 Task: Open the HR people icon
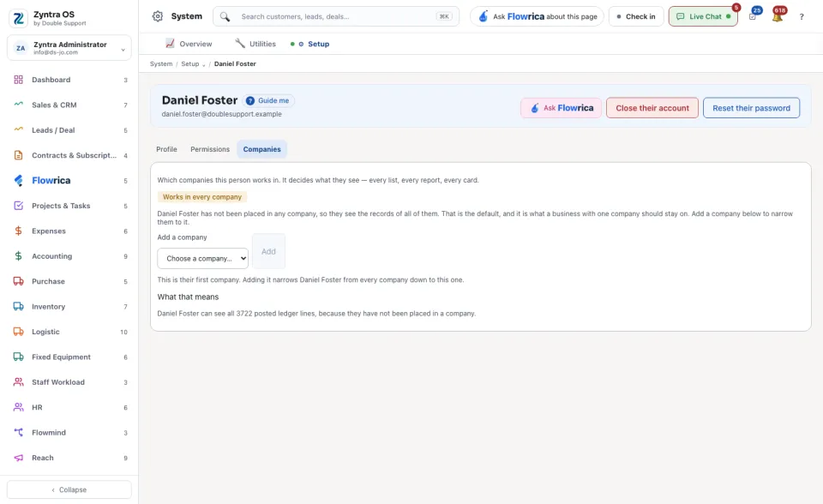18,407
